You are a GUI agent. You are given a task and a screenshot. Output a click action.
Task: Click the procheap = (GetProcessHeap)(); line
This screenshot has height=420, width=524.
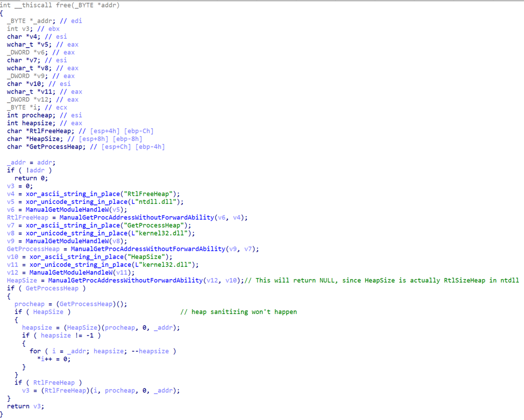71,304
